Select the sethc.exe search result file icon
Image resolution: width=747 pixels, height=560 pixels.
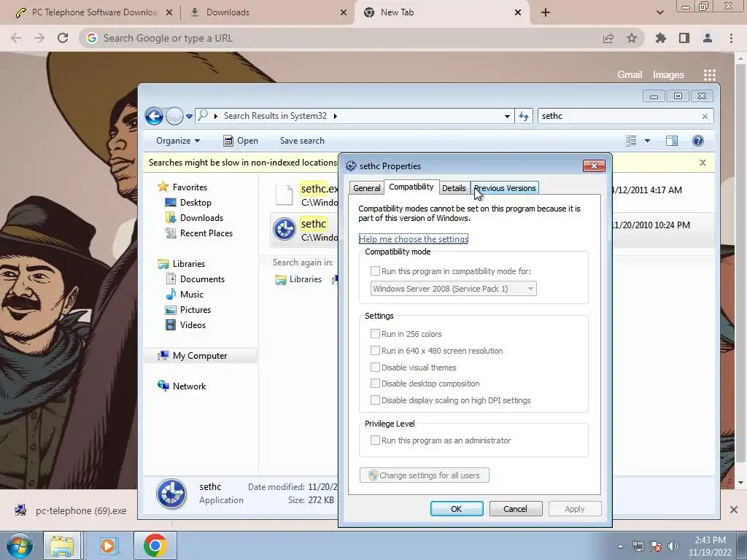coord(285,195)
